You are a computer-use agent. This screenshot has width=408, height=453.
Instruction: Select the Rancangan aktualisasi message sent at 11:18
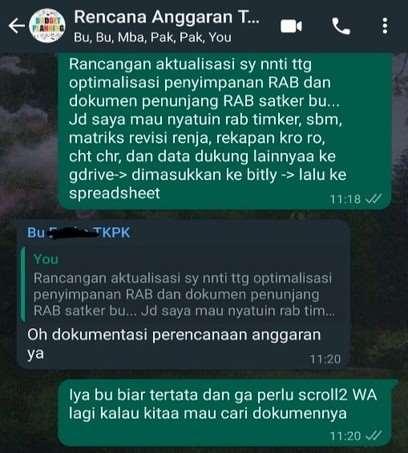[x=224, y=131]
